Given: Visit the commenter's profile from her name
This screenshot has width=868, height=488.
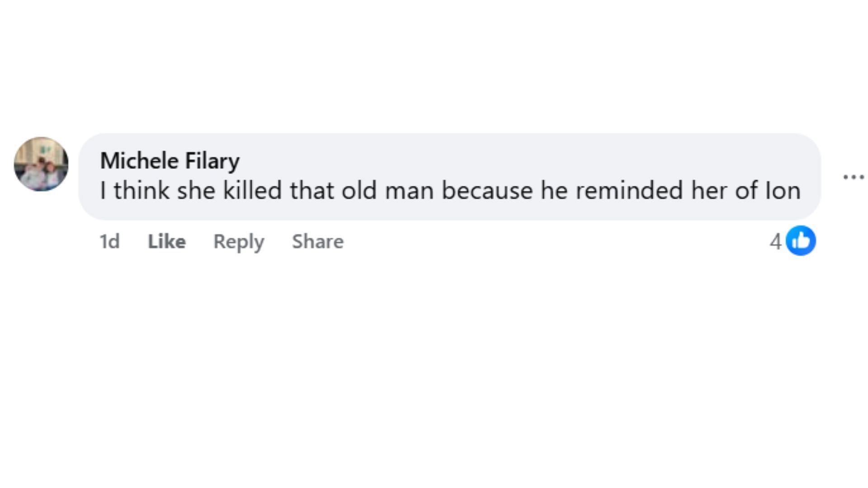Looking at the screenshot, I should (170, 161).
